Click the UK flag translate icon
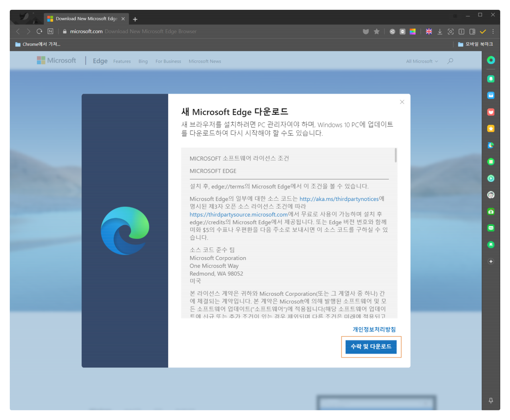The width and height of the screenshot is (510, 420). (x=429, y=31)
